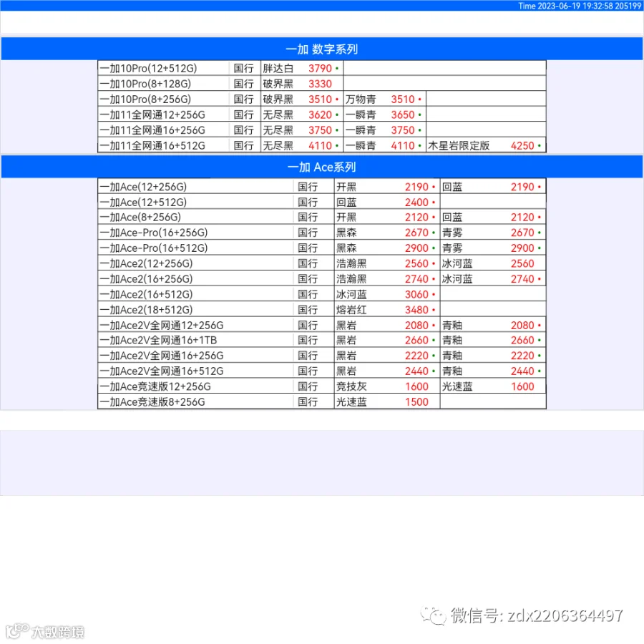Click the price 2400
Image resolution: width=644 pixels, height=644 pixels.
tap(416, 202)
